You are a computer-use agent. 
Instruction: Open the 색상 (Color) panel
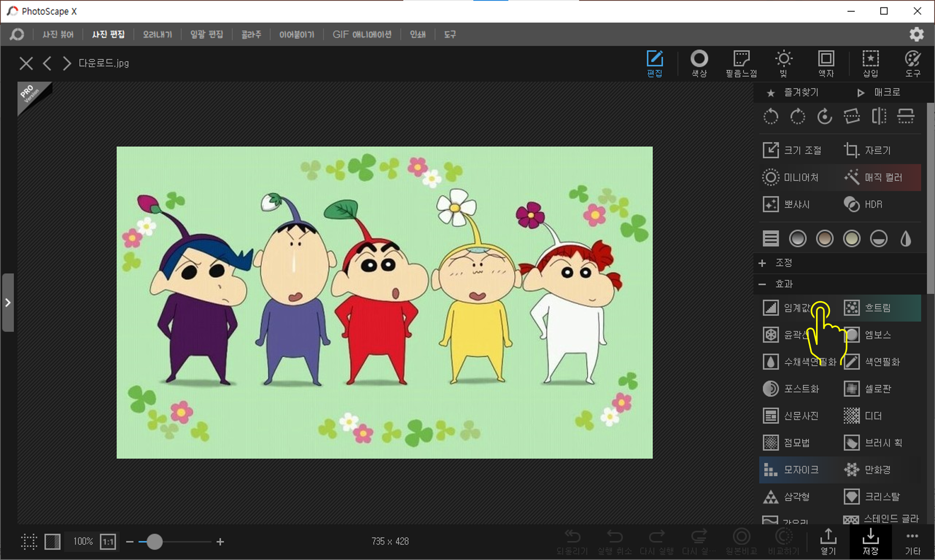tap(699, 64)
